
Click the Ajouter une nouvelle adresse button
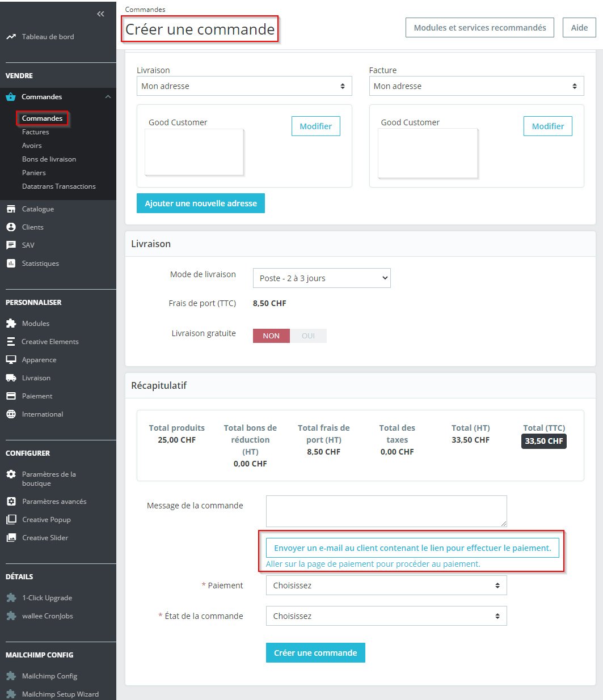(201, 203)
